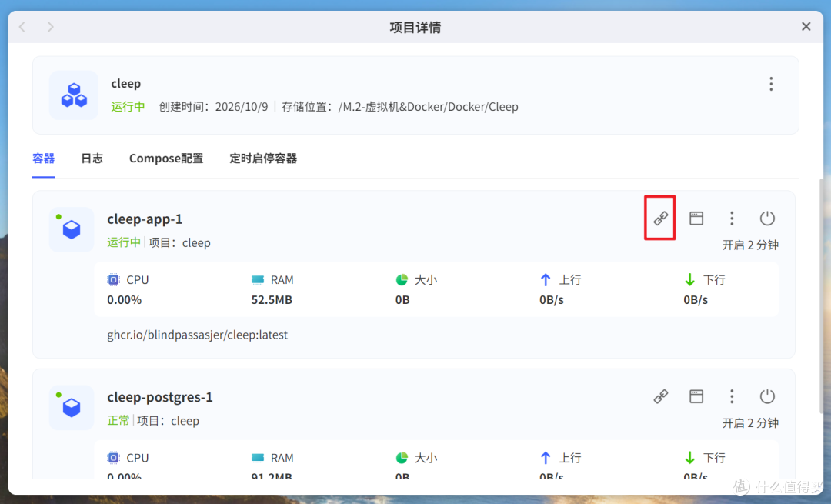Viewport: 831px width, 504px height.
Task: Open the cleep project three-dot menu
Action: point(771,84)
